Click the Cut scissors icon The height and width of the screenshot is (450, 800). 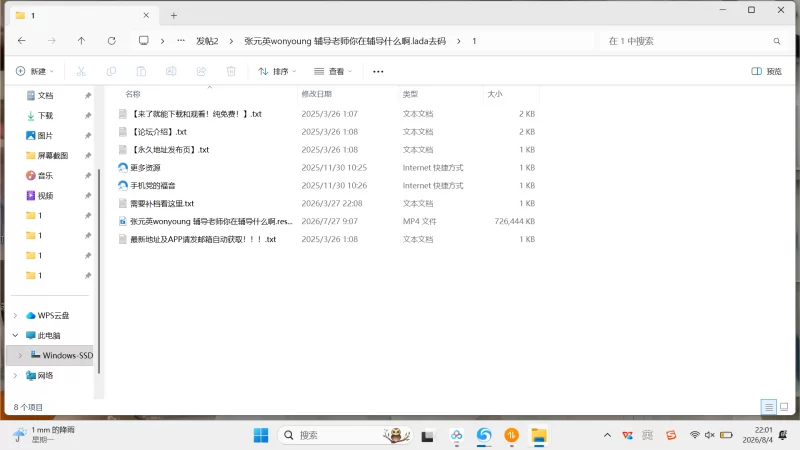point(81,71)
